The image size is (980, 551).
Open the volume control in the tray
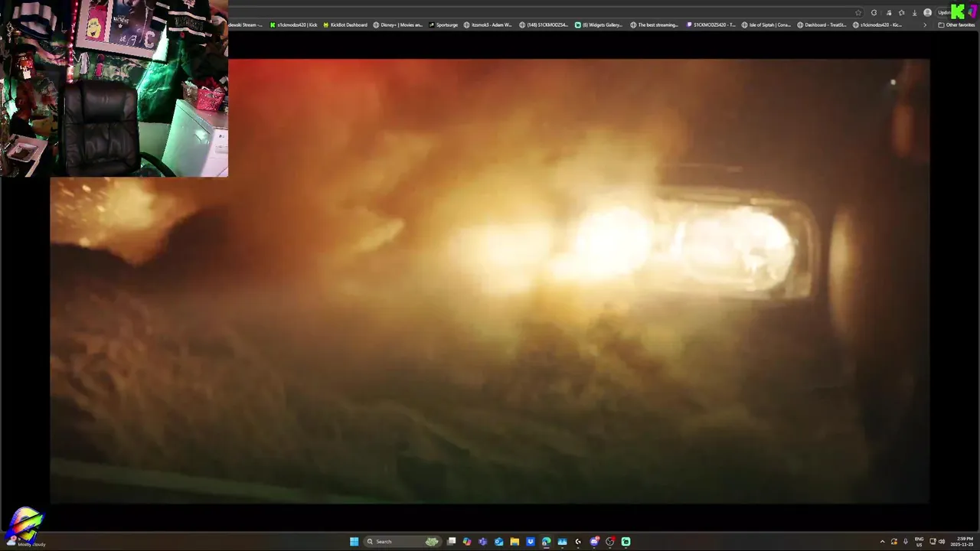[x=942, y=542]
